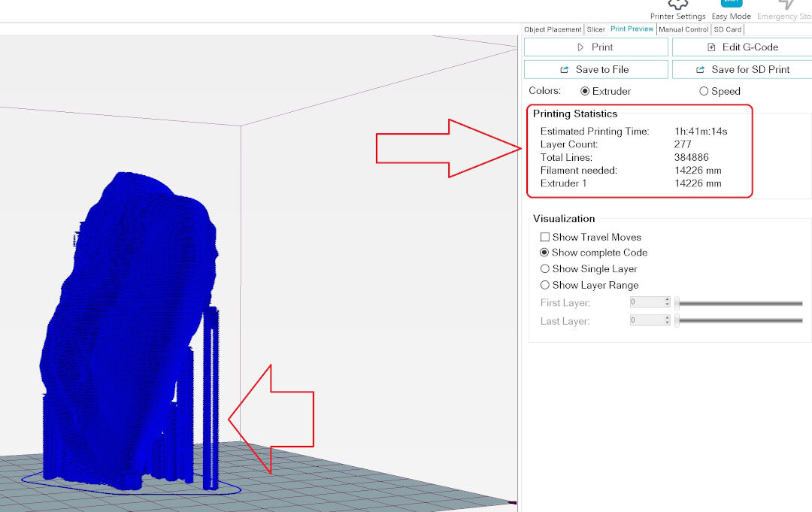This screenshot has width=812, height=512.
Task: Select Speed color mode
Action: click(x=704, y=91)
